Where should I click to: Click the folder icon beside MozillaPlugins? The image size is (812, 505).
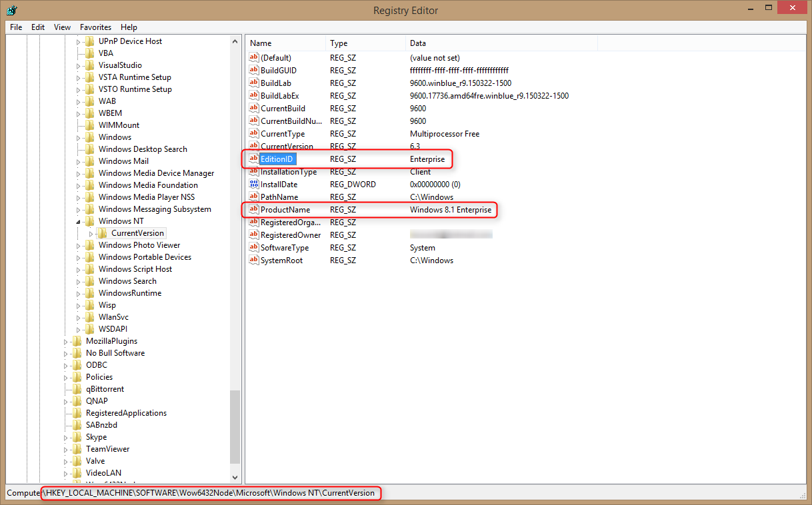(77, 341)
